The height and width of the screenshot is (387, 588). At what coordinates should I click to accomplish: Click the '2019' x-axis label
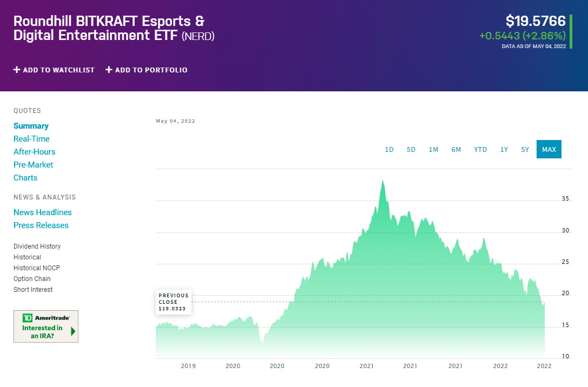coord(188,366)
